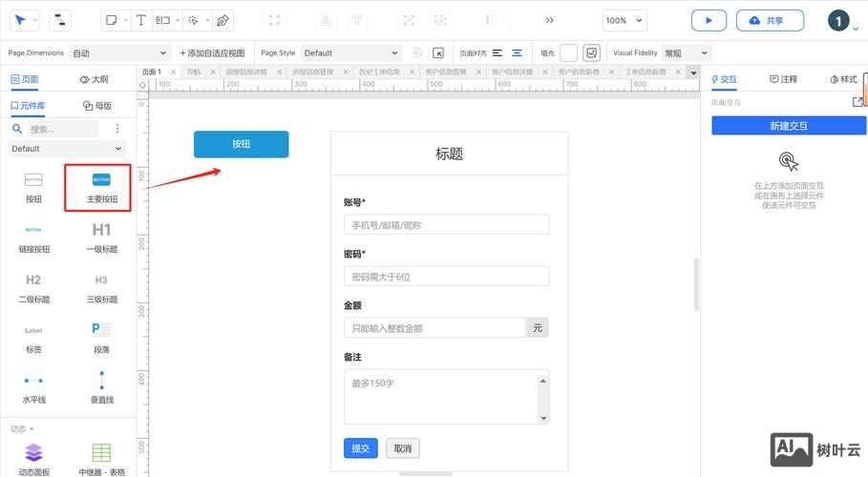The height and width of the screenshot is (477, 868).
Task: Click the fill image picker icon
Action: [x=592, y=53]
